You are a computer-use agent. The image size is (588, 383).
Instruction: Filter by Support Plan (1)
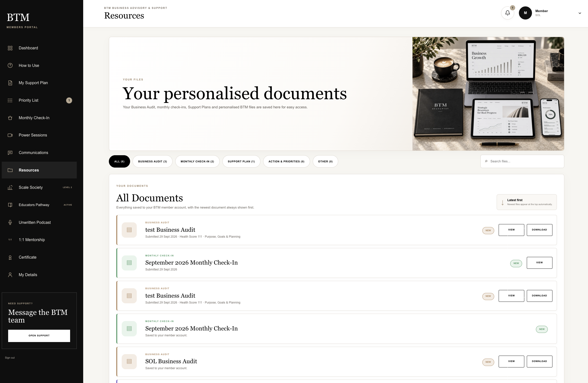(241, 161)
